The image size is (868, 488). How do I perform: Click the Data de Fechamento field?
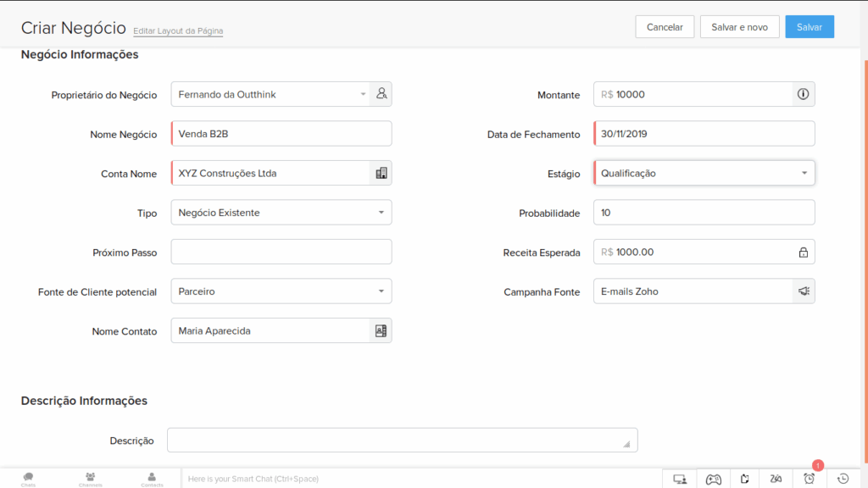click(704, 134)
